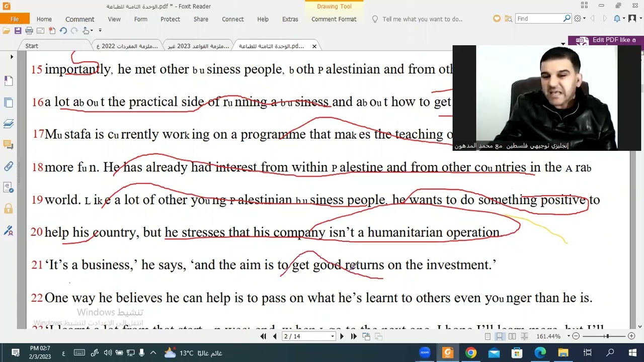Open Microsoft Edge from the taskbar
The height and width of the screenshot is (362, 644).
coord(540,353)
